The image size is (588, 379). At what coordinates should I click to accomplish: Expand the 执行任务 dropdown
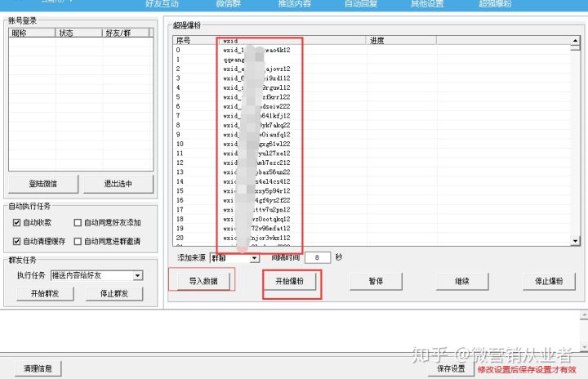point(138,275)
